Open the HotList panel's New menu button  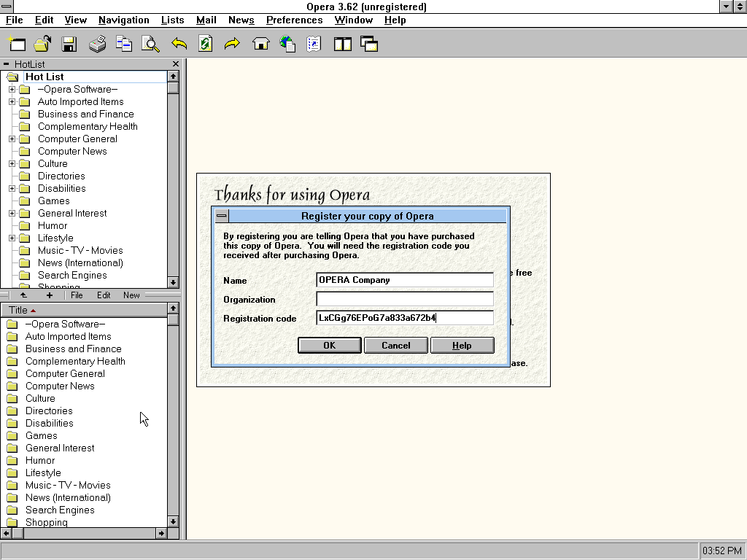131,295
